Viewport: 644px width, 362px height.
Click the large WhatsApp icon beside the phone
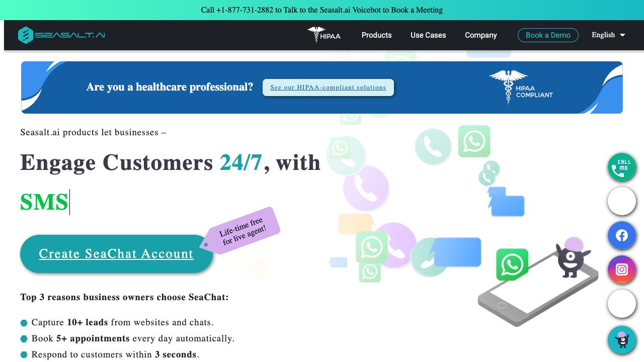point(512,264)
